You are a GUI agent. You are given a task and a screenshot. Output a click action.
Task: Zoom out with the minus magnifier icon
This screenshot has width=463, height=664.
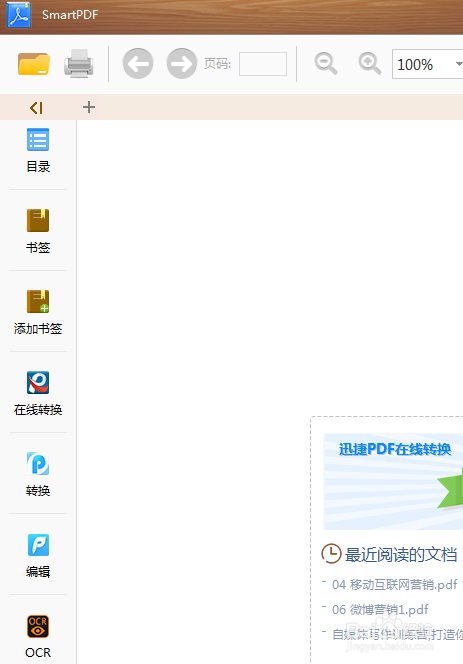[326, 64]
